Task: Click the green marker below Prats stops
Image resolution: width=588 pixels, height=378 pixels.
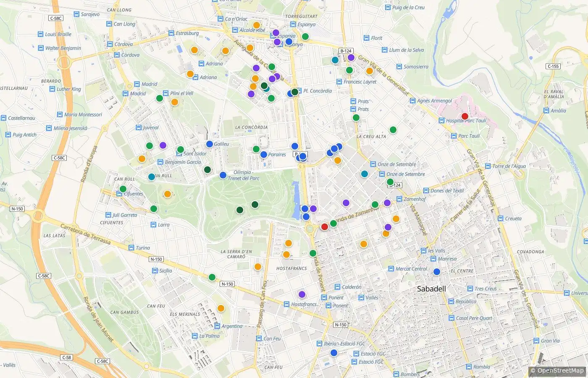Action: pyautogui.click(x=356, y=118)
